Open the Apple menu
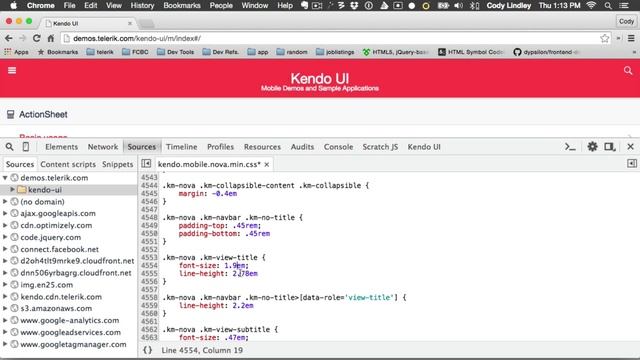This screenshot has width=640, height=360. [x=13, y=5]
